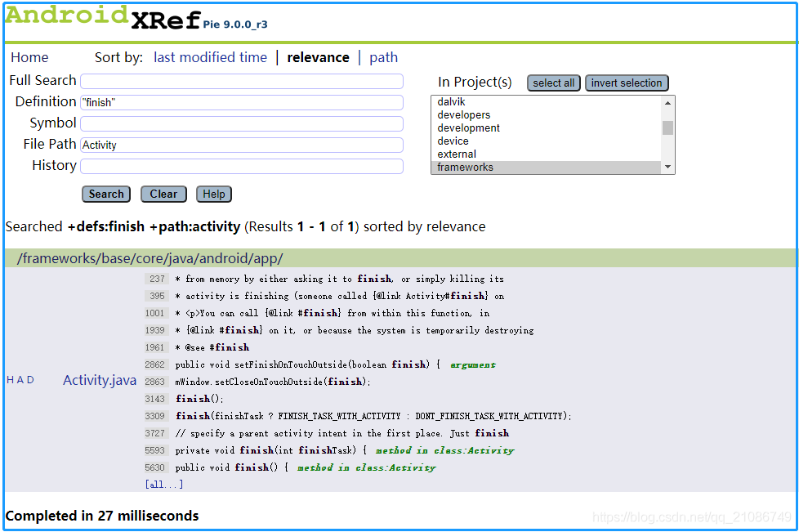Click 'method in class:Activity' on line 5630
This screenshot has height=532, width=799.
[366, 467]
